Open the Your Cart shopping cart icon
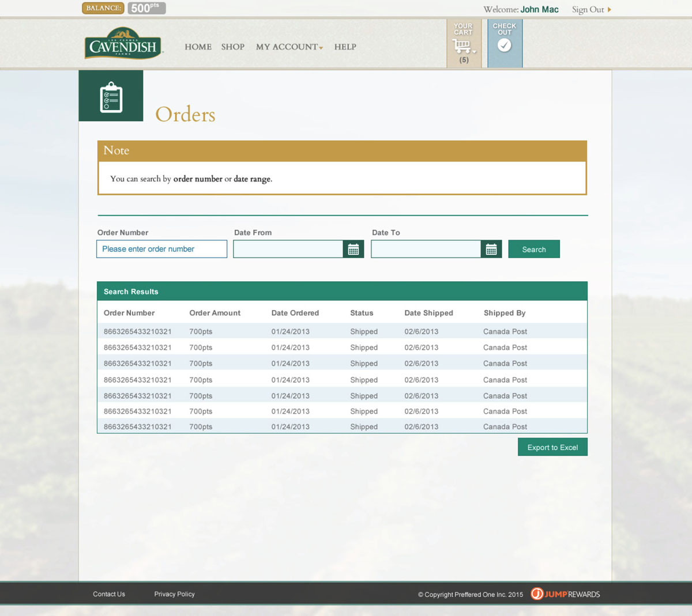Image resolution: width=692 pixels, height=616 pixels. click(462, 46)
